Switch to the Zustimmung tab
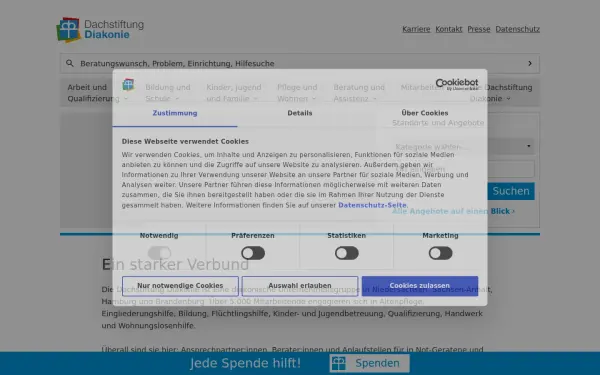600x375 pixels. [x=175, y=113]
